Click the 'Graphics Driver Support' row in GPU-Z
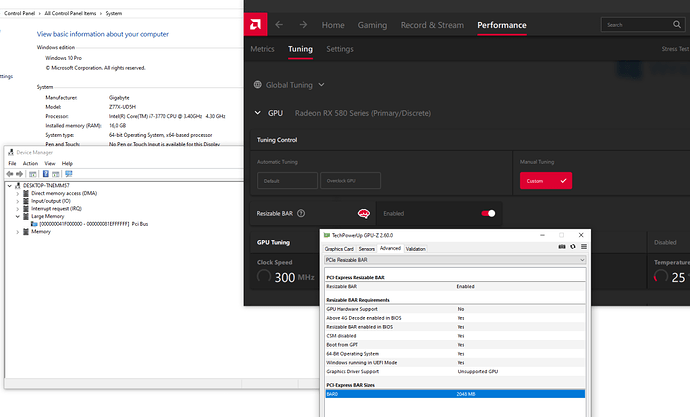 pos(455,372)
